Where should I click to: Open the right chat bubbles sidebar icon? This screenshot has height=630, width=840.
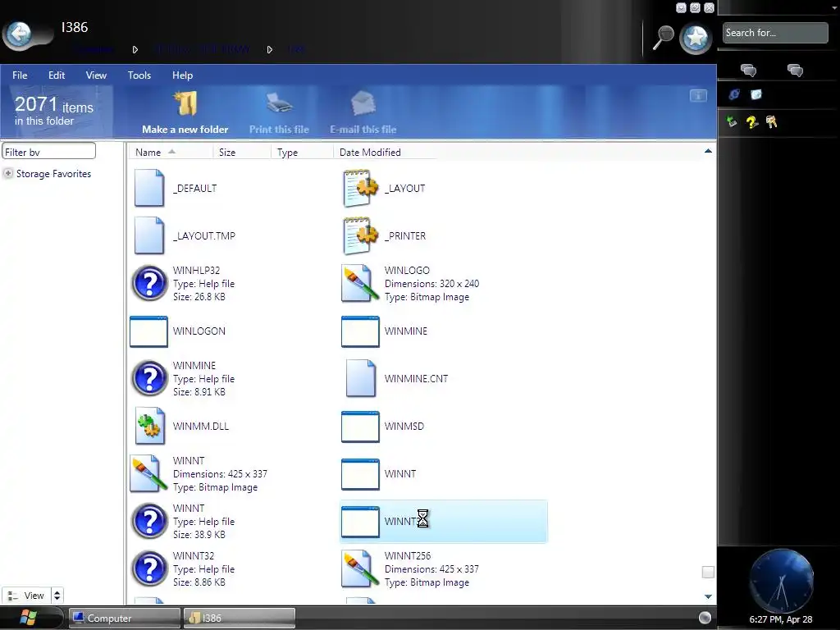[x=795, y=71]
